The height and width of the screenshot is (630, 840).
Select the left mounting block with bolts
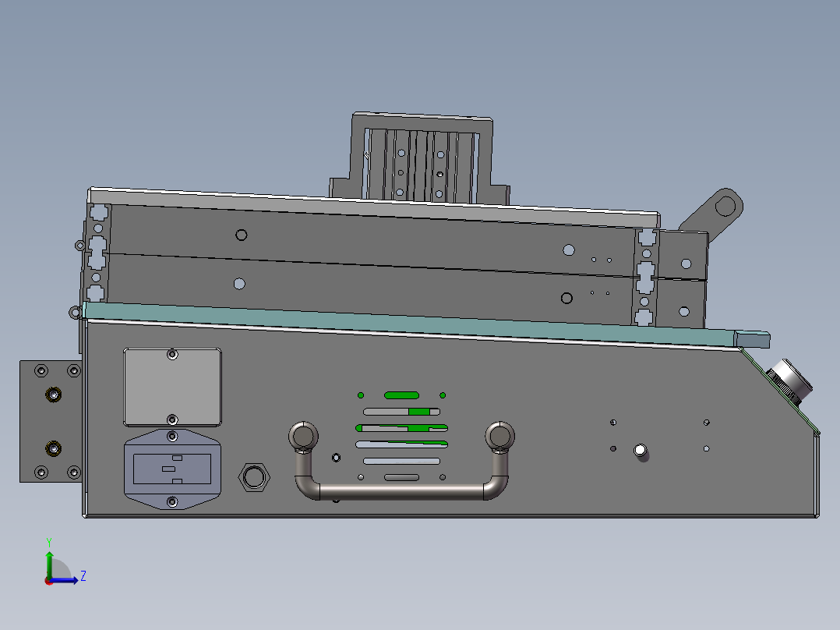[x=48, y=421]
